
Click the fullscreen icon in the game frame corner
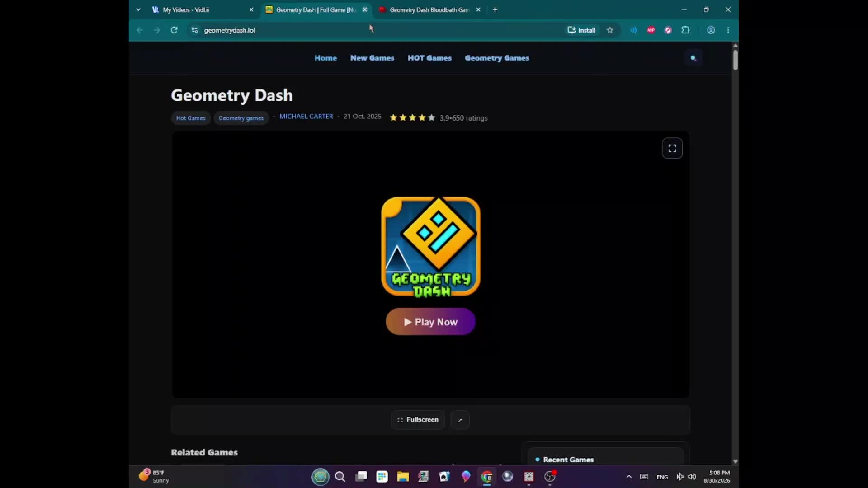(672, 148)
